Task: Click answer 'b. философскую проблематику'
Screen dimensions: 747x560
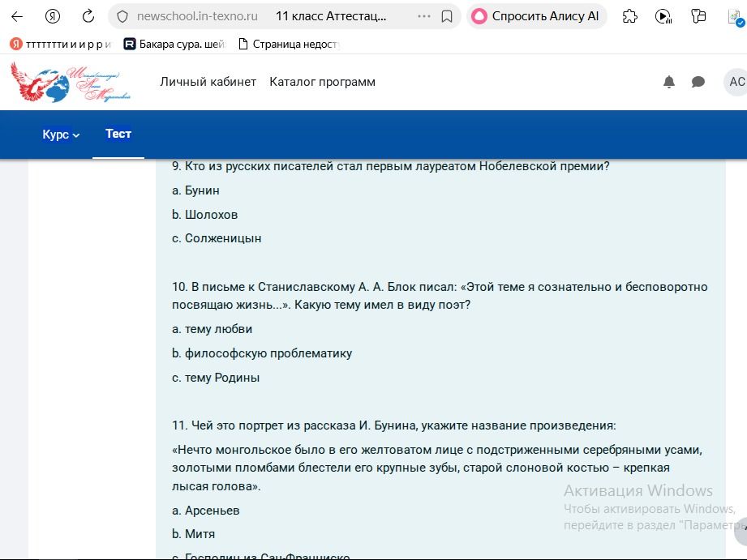Action: coord(262,354)
